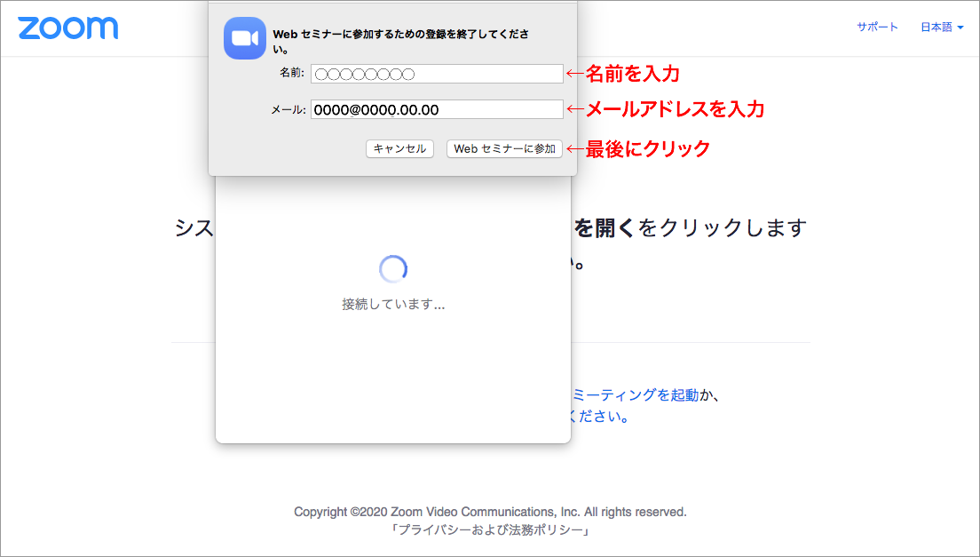The height and width of the screenshot is (557, 980).
Task: Click the 名前: field label
Action: click(292, 73)
